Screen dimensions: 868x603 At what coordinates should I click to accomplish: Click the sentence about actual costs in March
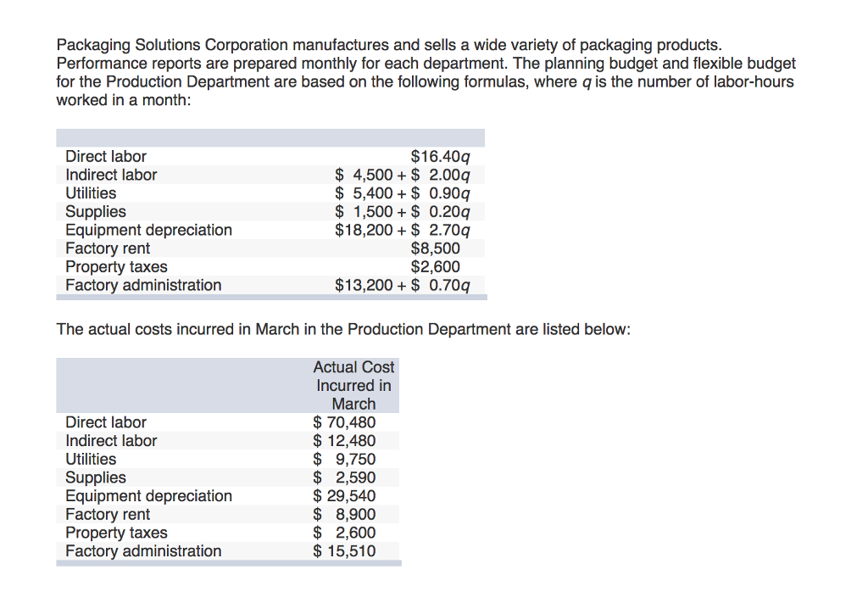343,329
